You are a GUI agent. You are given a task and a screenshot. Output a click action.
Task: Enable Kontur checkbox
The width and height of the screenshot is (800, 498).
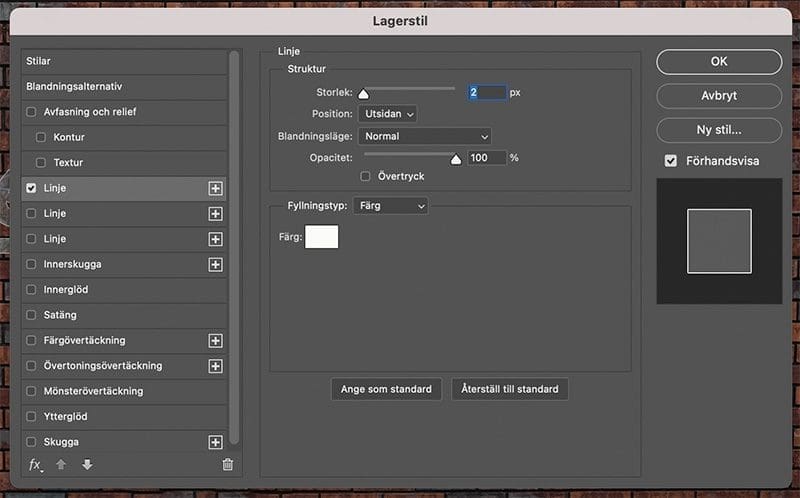pyautogui.click(x=41, y=137)
